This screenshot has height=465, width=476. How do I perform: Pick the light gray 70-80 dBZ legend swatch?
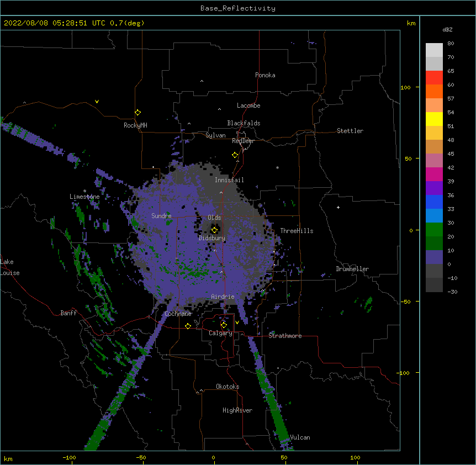click(x=434, y=50)
